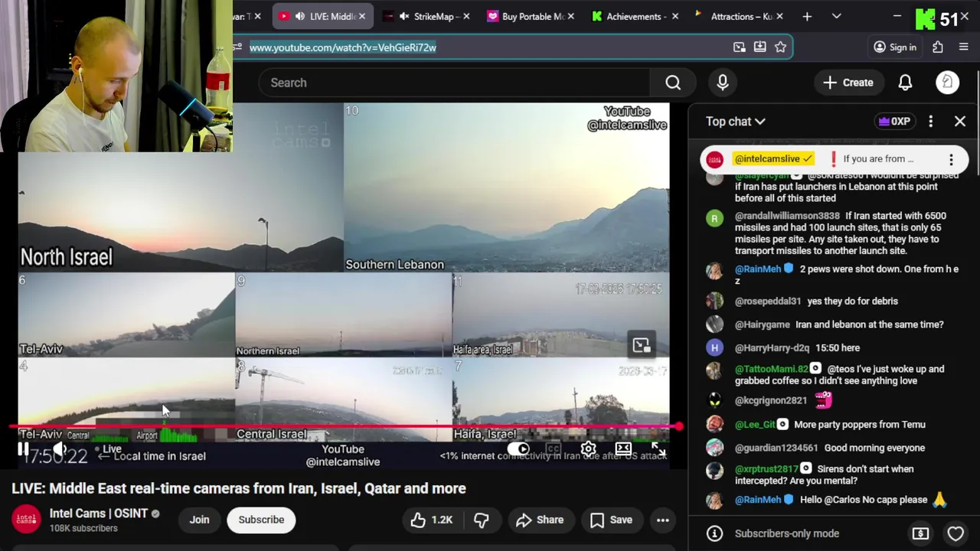Start voice search with microphone

723,83
